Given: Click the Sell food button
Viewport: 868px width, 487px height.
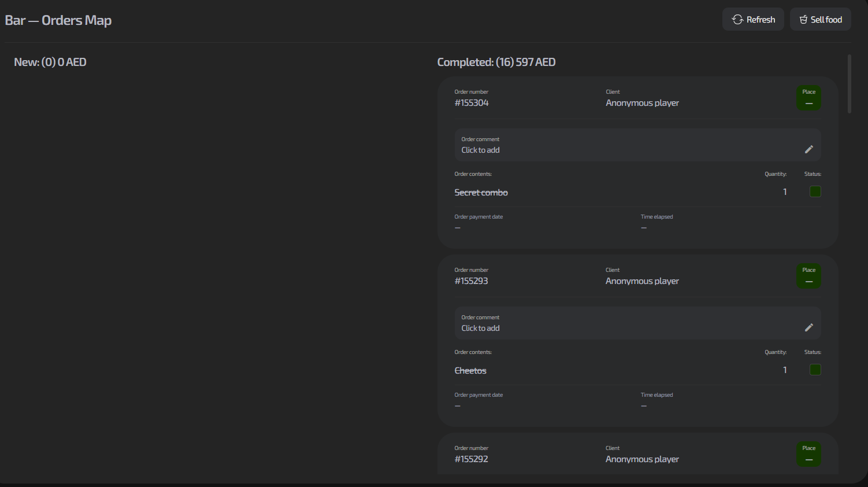Looking at the screenshot, I should click(820, 20).
